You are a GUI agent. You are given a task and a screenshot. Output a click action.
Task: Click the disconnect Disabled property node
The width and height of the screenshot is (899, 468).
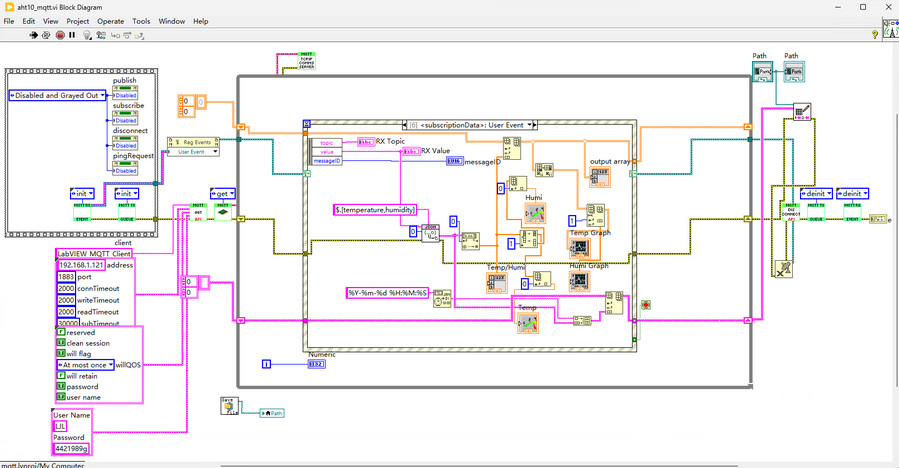[x=125, y=142]
